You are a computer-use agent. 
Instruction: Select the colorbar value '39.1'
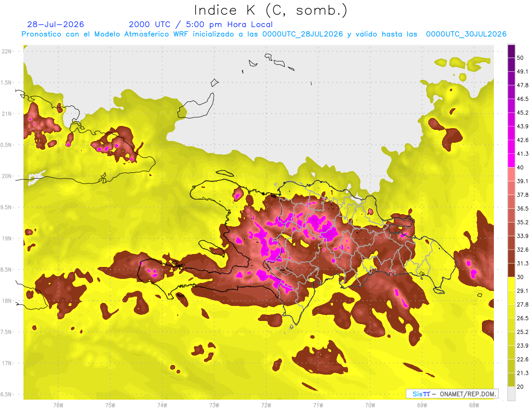click(x=523, y=181)
